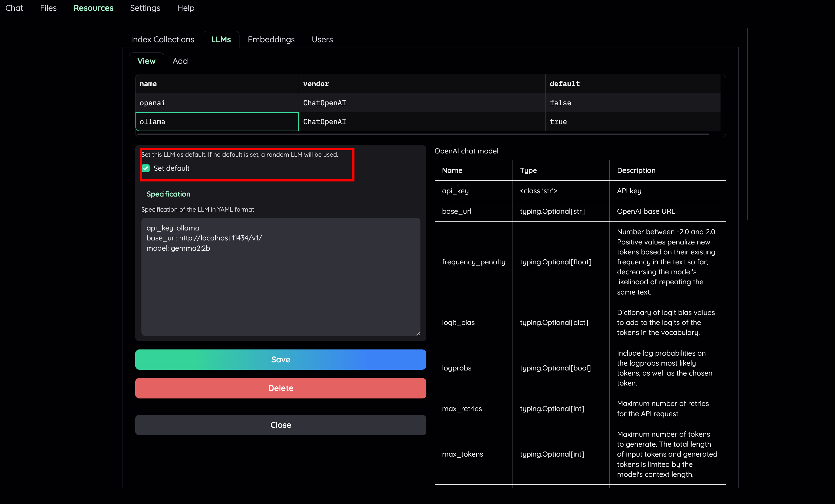This screenshot has width=835, height=504.
Task: Select the Users tab
Action: pos(322,39)
